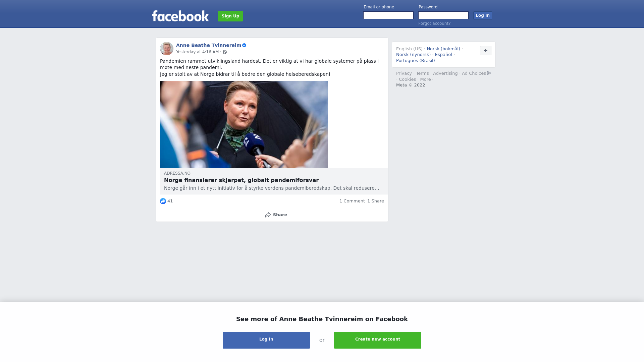Click the Password input field
This screenshot has width=644, height=362.
pyautogui.click(x=443, y=15)
